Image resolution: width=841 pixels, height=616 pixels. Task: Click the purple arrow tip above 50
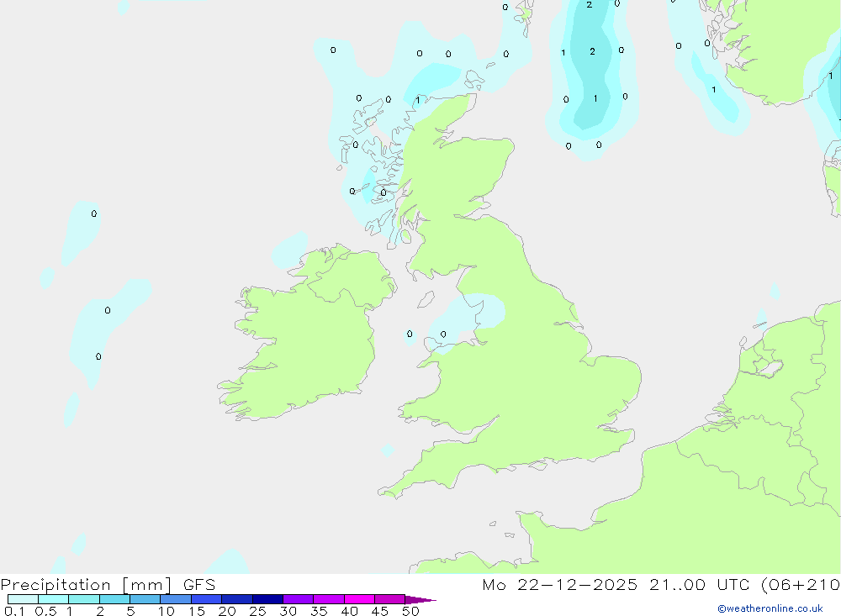pos(420,599)
